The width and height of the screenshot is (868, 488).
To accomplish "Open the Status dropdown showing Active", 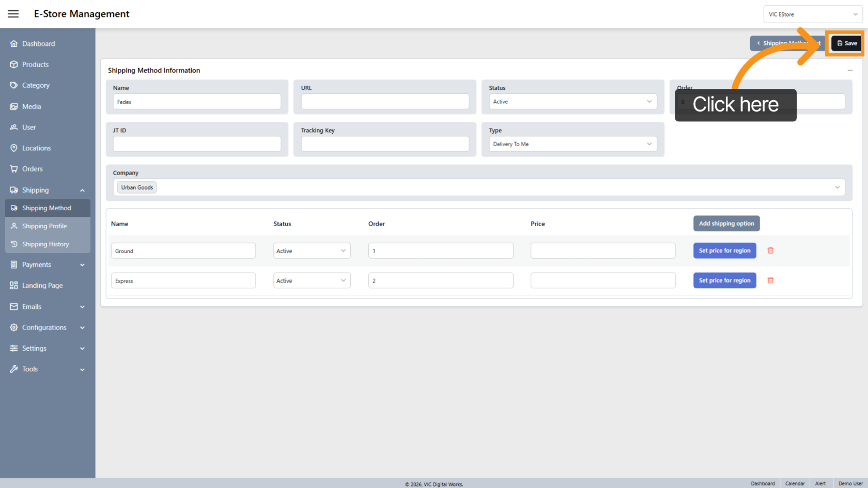I will [x=572, y=102].
